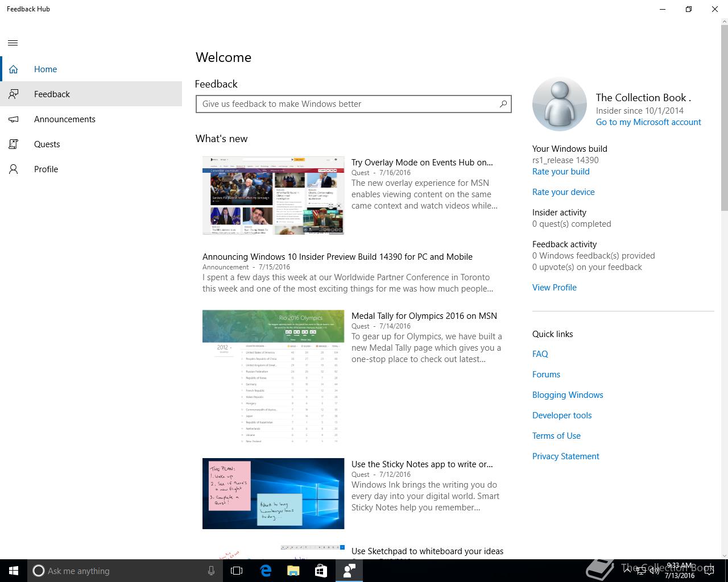Viewport: 728px width, 582px height.
Task: Open Profile in the navigation pane
Action: tap(91, 169)
